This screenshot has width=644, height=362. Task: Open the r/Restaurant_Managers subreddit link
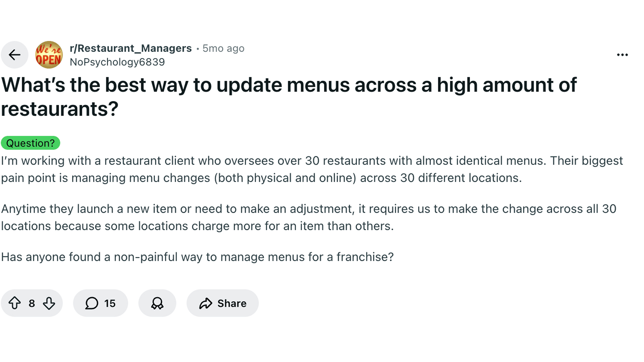pyautogui.click(x=130, y=48)
